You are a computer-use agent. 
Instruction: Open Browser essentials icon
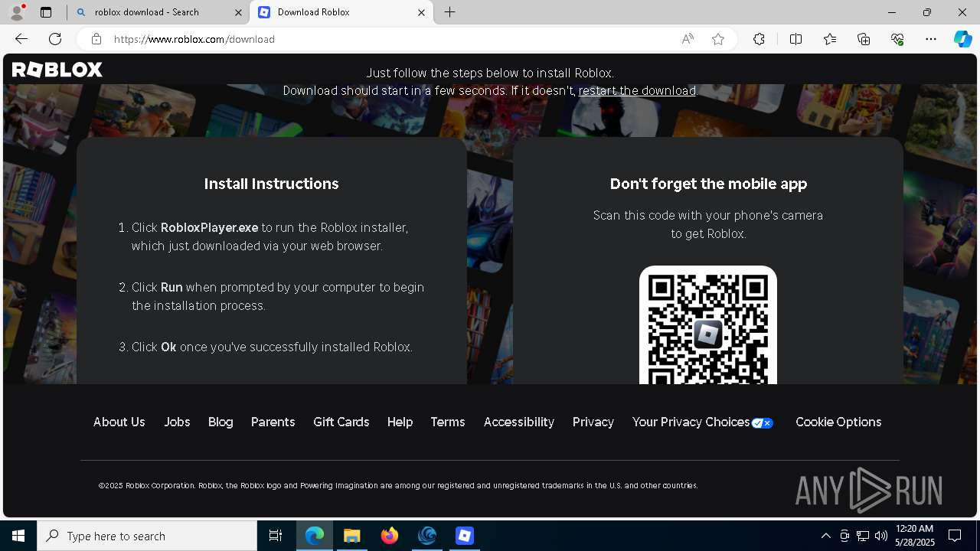click(x=897, y=39)
